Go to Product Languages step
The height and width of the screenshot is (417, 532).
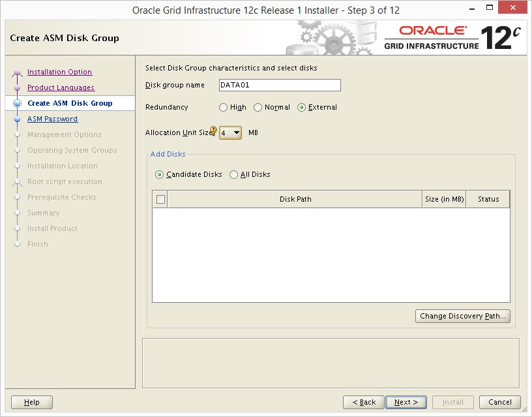click(x=61, y=87)
